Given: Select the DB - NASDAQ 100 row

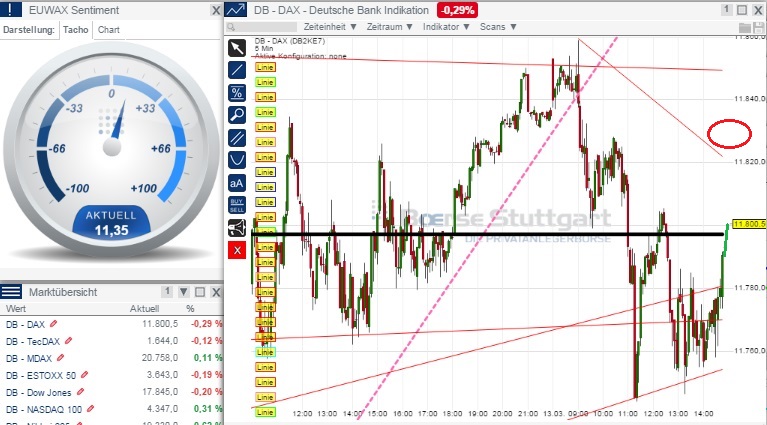Looking at the screenshot, I should click(112, 409).
